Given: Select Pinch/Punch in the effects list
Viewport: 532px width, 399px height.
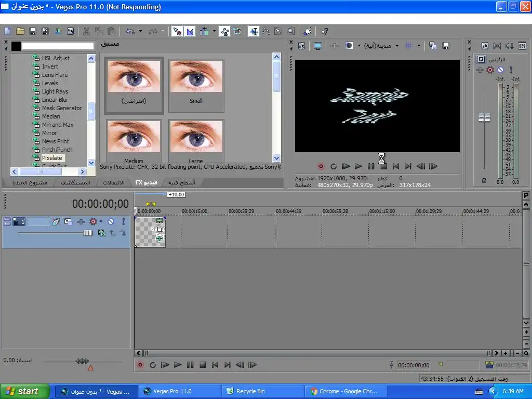Looking at the screenshot, I should pos(57,150).
